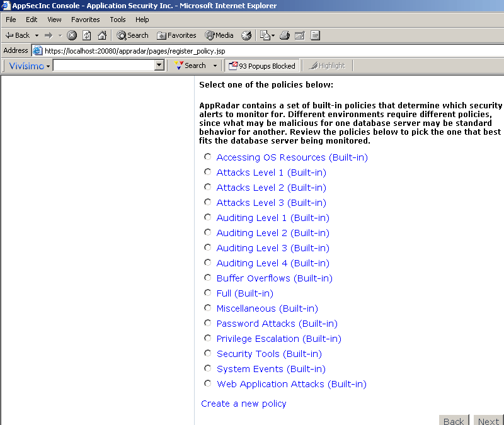Click the Discuss toolbar icon
Viewport: 504px width, 425px height.
tap(316, 35)
